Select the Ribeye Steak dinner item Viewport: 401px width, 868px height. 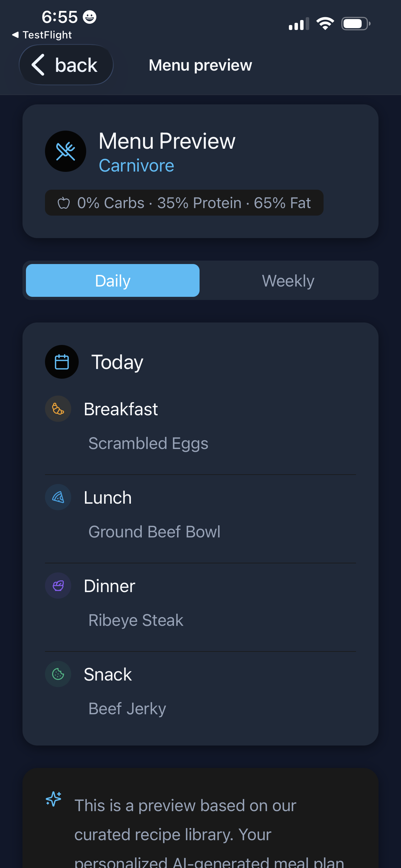pyautogui.click(x=136, y=620)
